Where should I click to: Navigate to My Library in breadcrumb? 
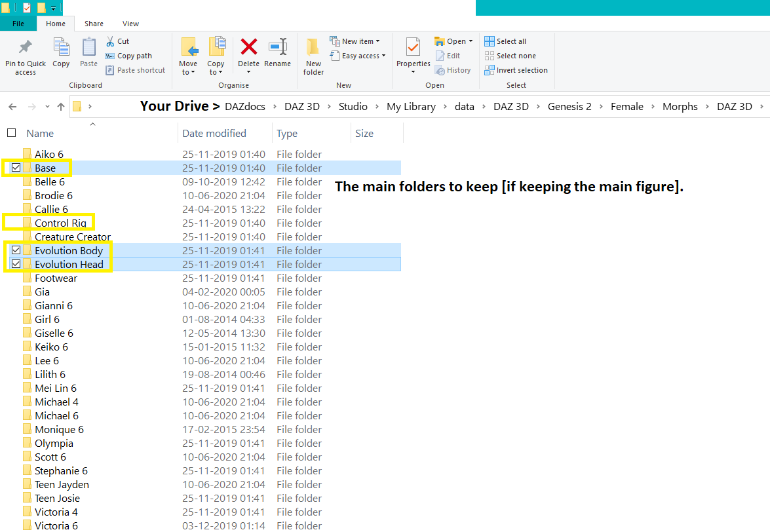point(411,107)
